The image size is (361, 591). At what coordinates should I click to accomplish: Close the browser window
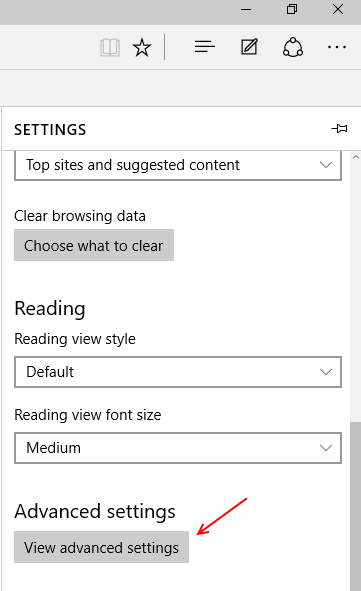coord(338,9)
